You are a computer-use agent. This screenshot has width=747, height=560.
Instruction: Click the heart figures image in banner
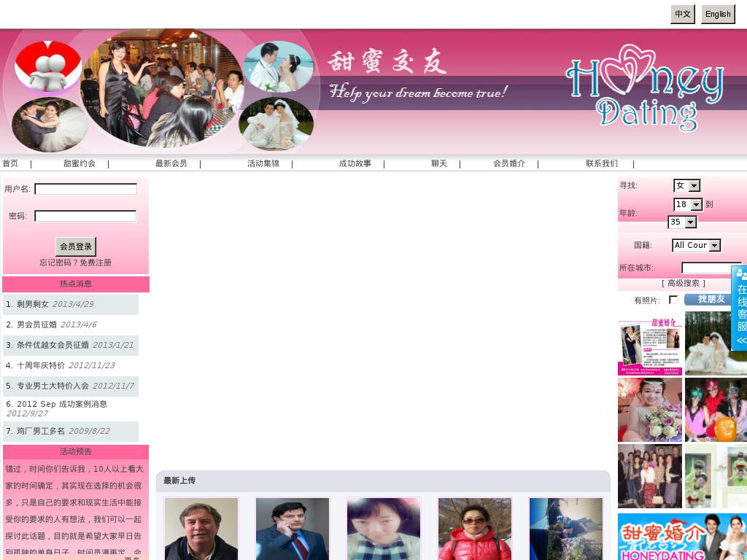click(48, 66)
